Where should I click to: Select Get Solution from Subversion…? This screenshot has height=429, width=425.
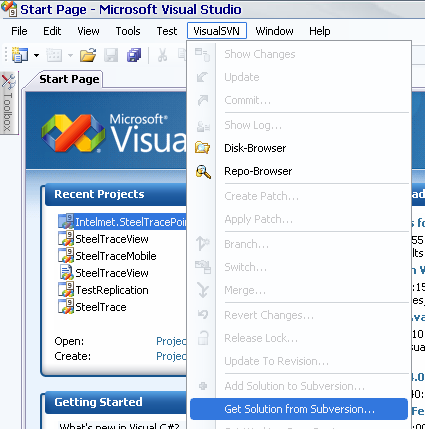click(x=299, y=409)
